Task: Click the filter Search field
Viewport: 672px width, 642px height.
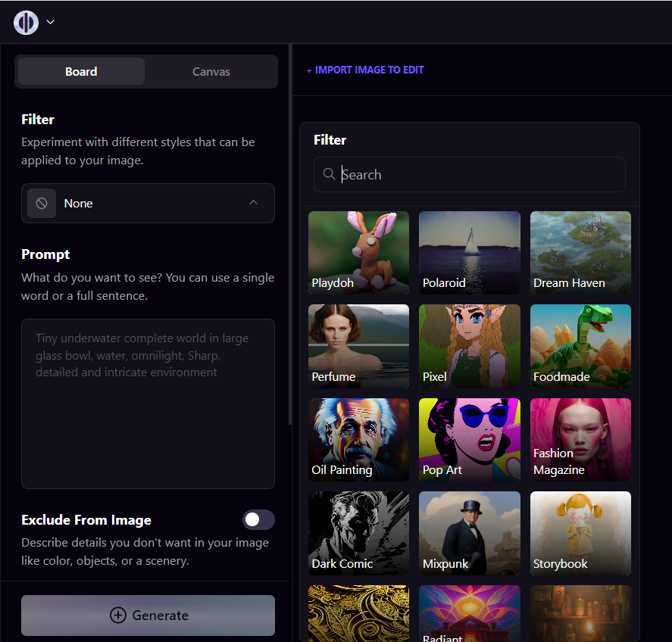Action: pos(469,174)
